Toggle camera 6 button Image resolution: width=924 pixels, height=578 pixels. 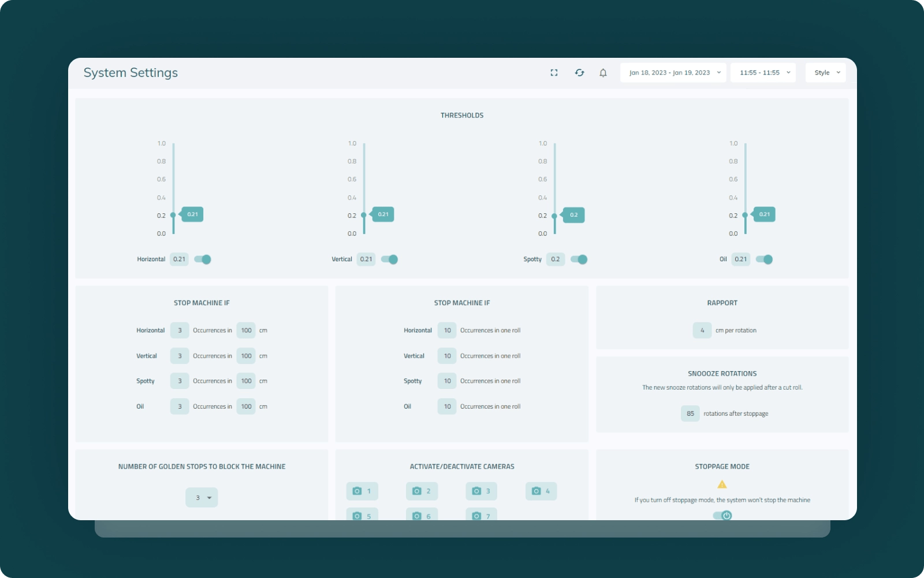(x=422, y=514)
